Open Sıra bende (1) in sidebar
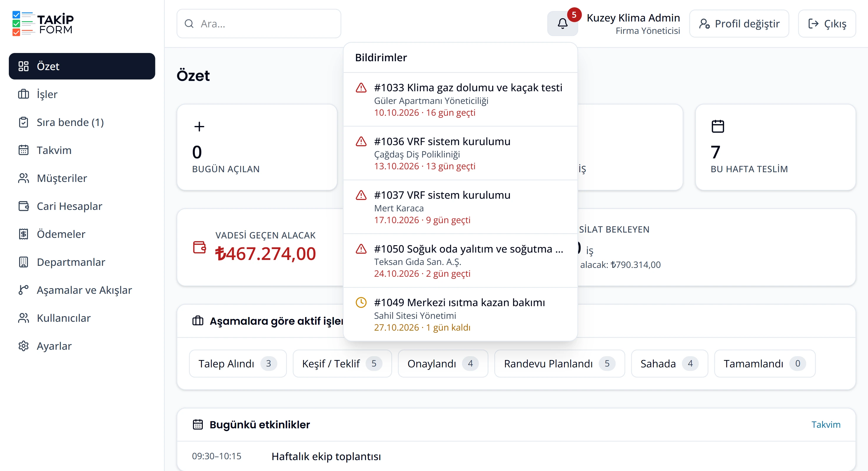The height and width of the screenshot is (471, 868). tap(82, 122)
